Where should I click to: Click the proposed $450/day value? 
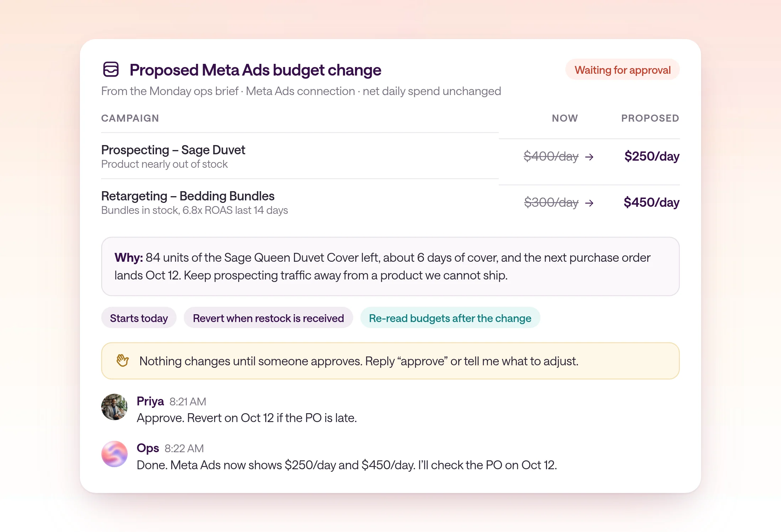click(651, 202)
